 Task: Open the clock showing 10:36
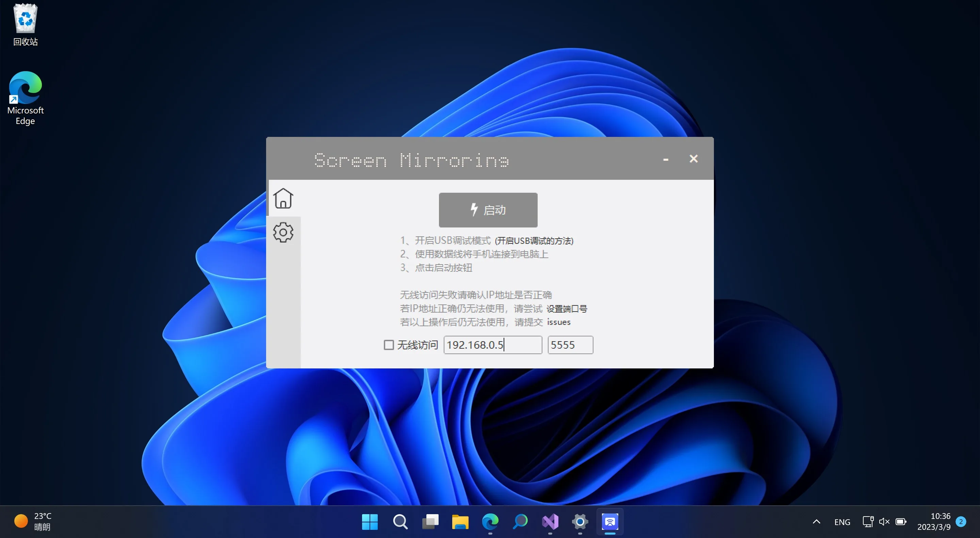(934, 522)
